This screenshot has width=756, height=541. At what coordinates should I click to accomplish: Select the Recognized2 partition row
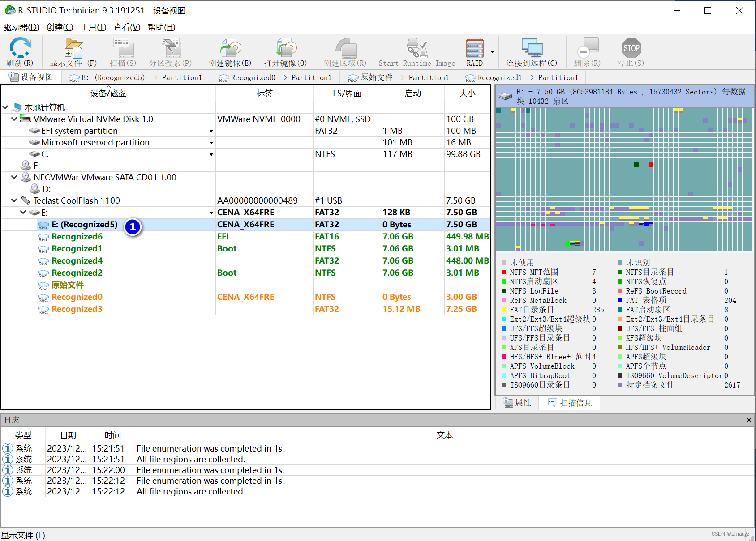[245, 273]
